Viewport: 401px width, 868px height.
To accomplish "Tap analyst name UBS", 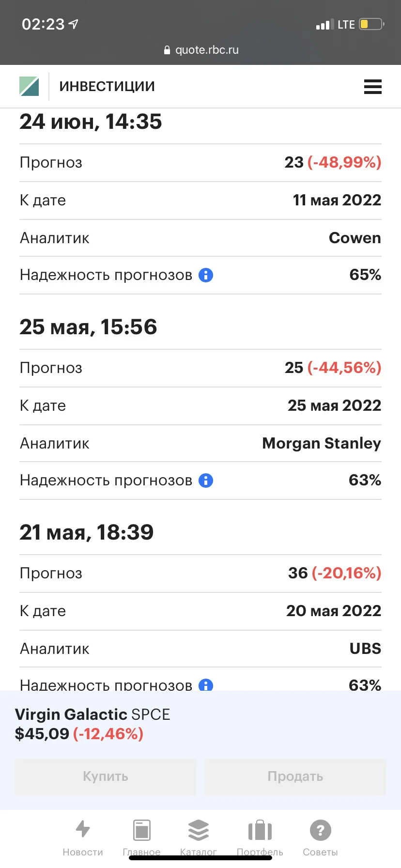I will coord(366,649).
